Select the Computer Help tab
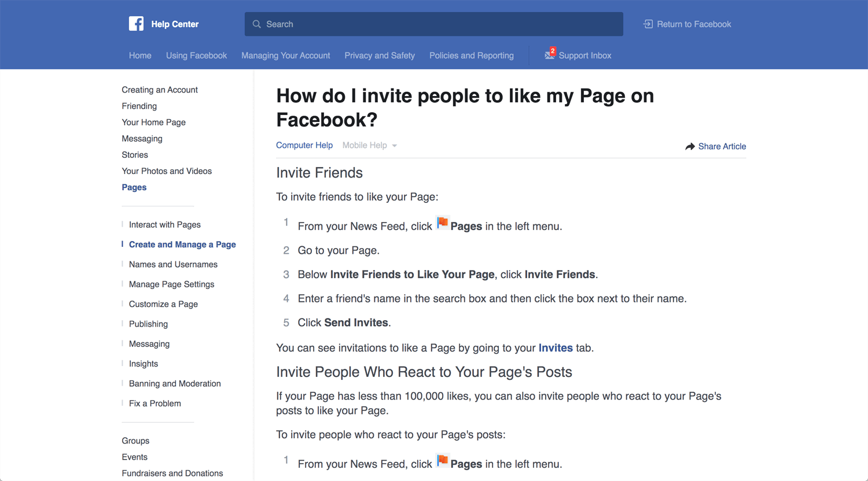 [x=304, y=145]
